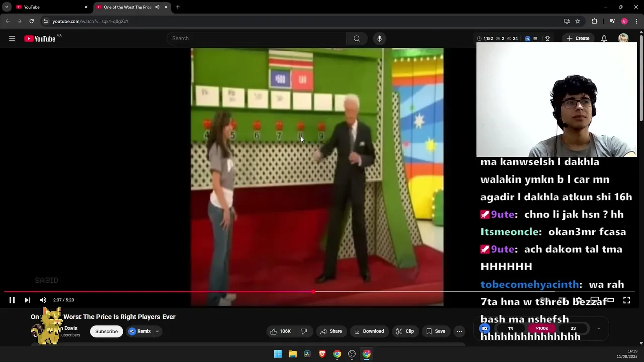This screenshot has height=362, width=644.
Task: Open the YouTube guide hamburger menu
Action: (12, 38)
